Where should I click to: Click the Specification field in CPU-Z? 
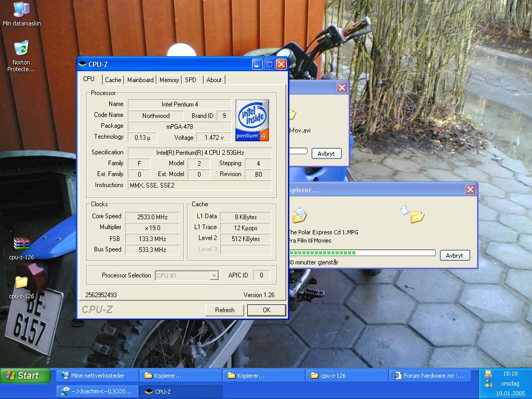tap(200, 152)
